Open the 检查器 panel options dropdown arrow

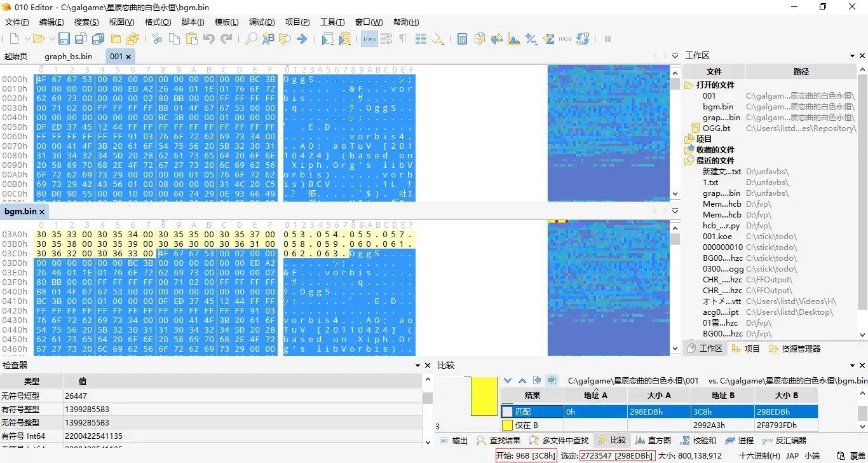point(417,366)
